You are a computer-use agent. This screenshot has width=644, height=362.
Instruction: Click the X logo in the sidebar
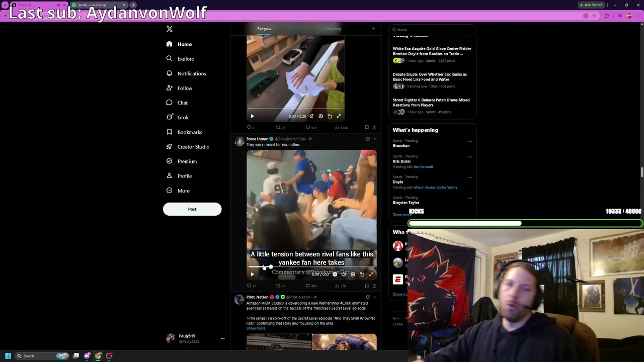point(170,29)
